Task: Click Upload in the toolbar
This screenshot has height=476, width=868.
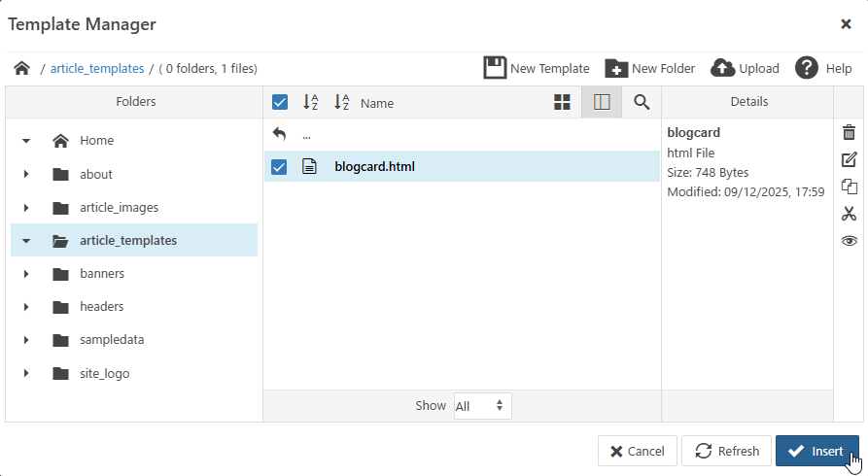Action: pyautogui.click(x=746, y=68)
